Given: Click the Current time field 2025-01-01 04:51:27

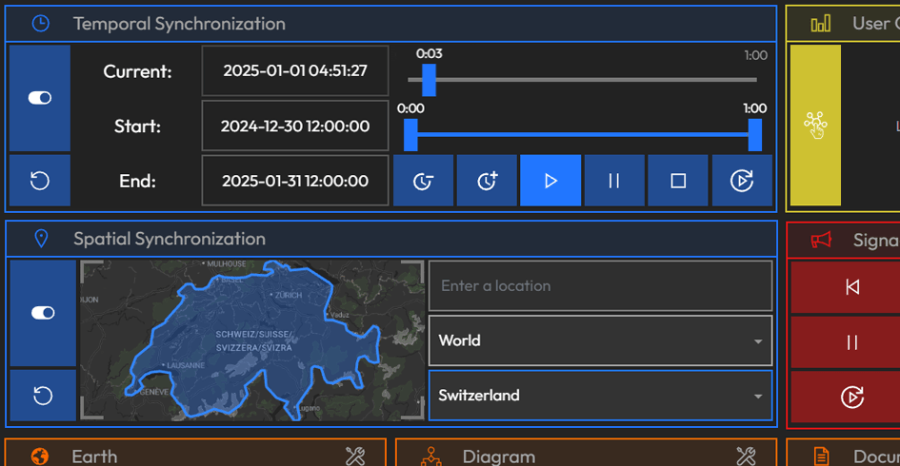Looking at the screenshot, I should (295, 71).
